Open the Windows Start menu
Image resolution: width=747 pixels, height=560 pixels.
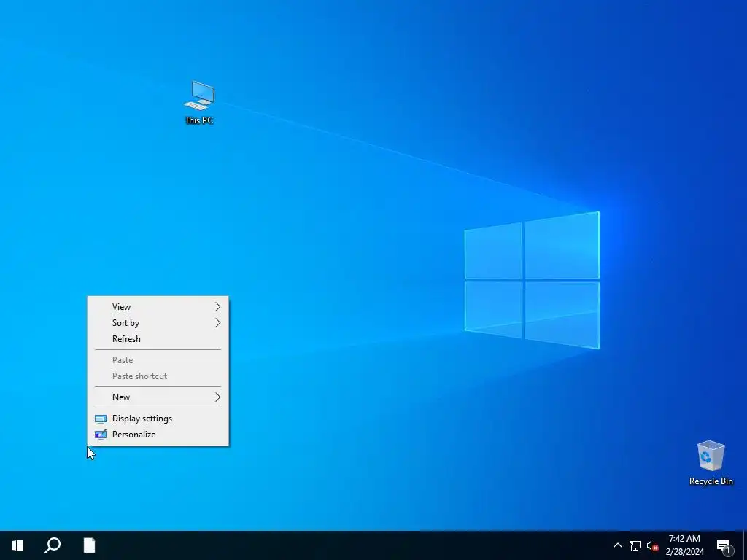pos(18,545)
